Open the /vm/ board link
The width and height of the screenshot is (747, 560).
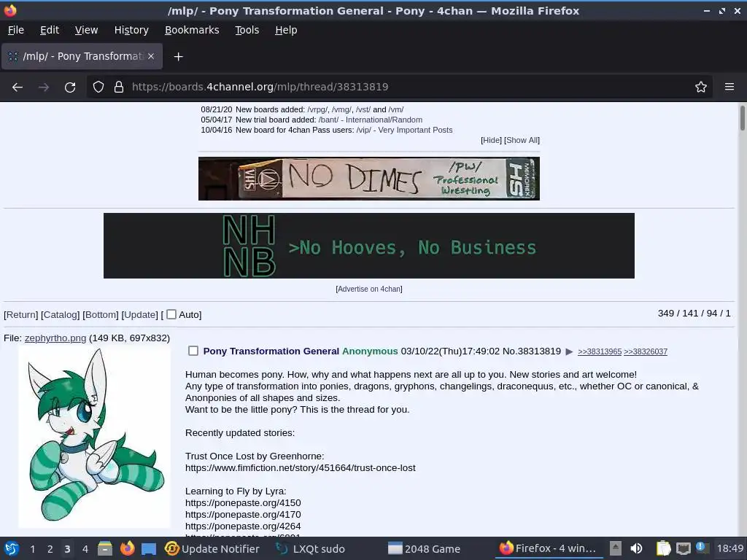[x=396, y=109]
